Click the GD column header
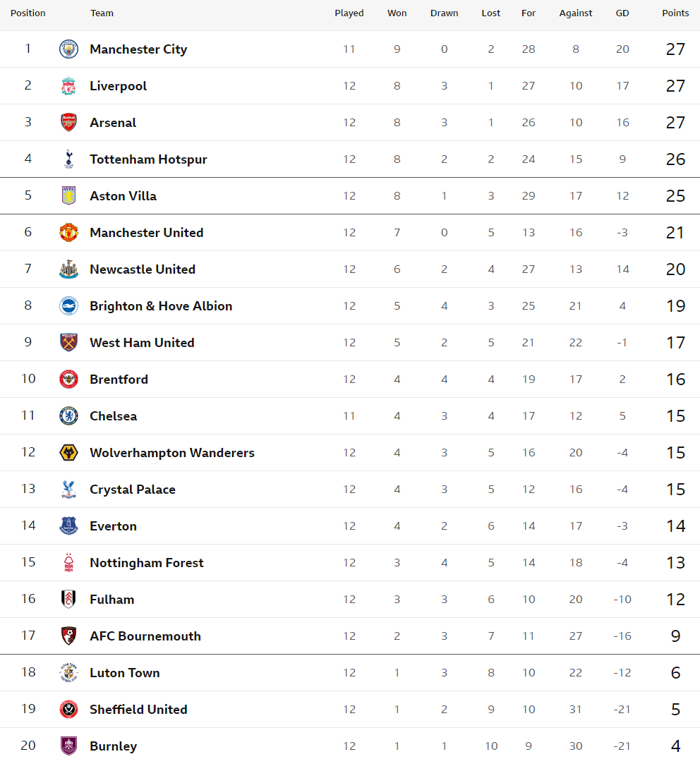The image size is (700, 771). (x=622, y=13)
